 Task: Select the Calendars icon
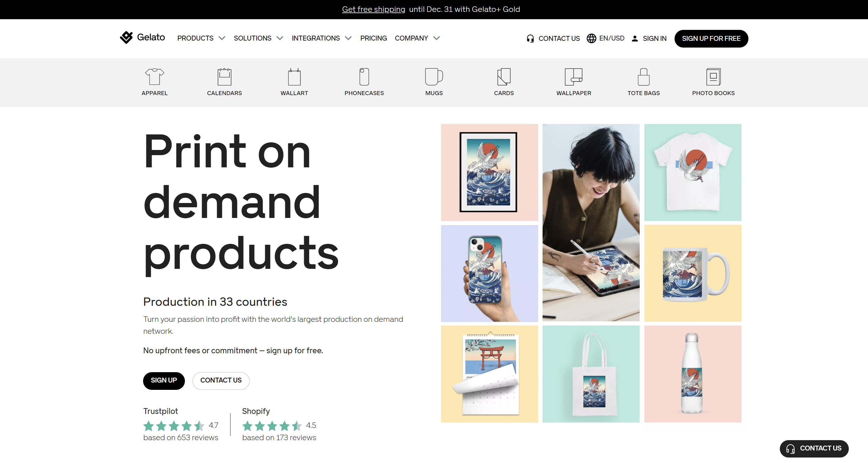(x=225, y=77)
